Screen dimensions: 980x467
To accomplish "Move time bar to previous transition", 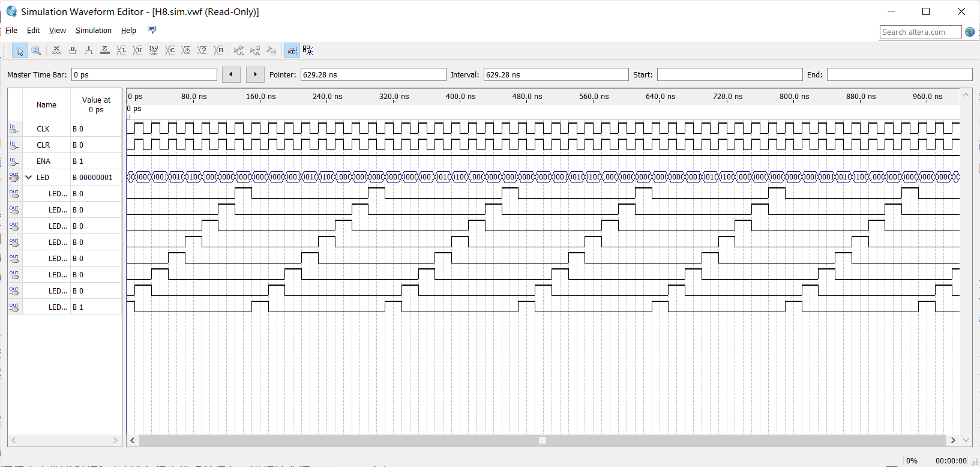I will 231,74.
